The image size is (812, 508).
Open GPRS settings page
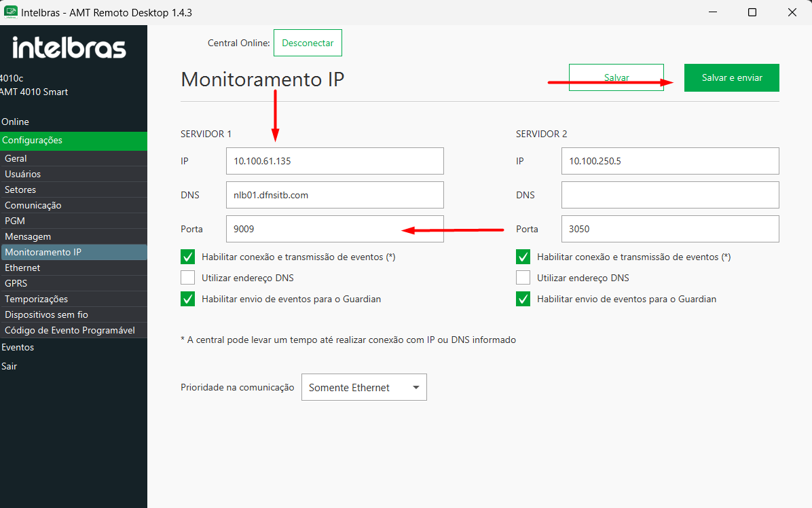click(x=73, y=283)
